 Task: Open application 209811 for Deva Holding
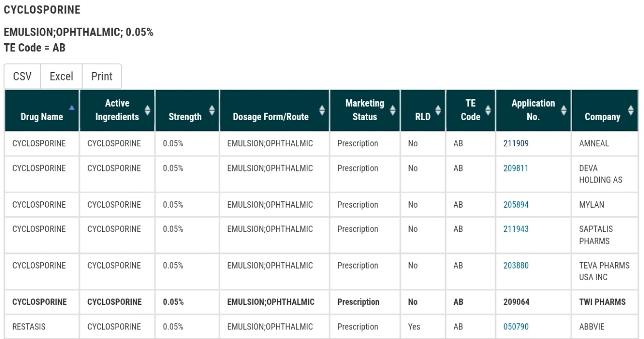pyautogui.click(x=516, y=168)
